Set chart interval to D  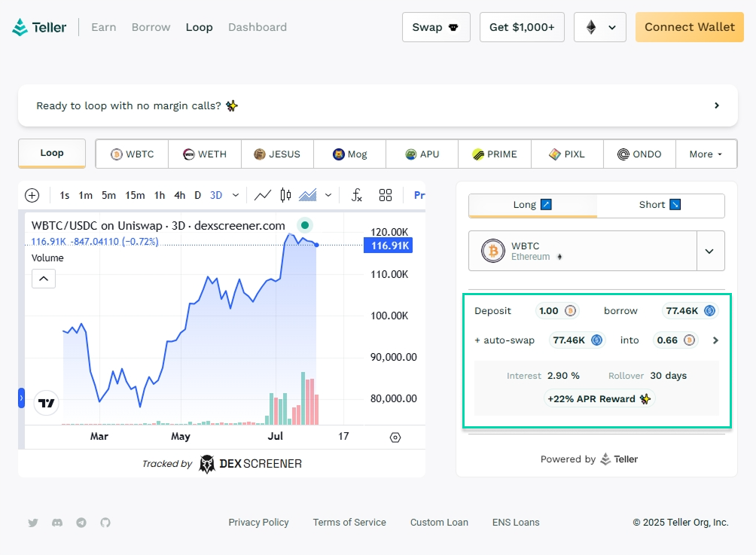pyautogui.click(x=198, y=195)
